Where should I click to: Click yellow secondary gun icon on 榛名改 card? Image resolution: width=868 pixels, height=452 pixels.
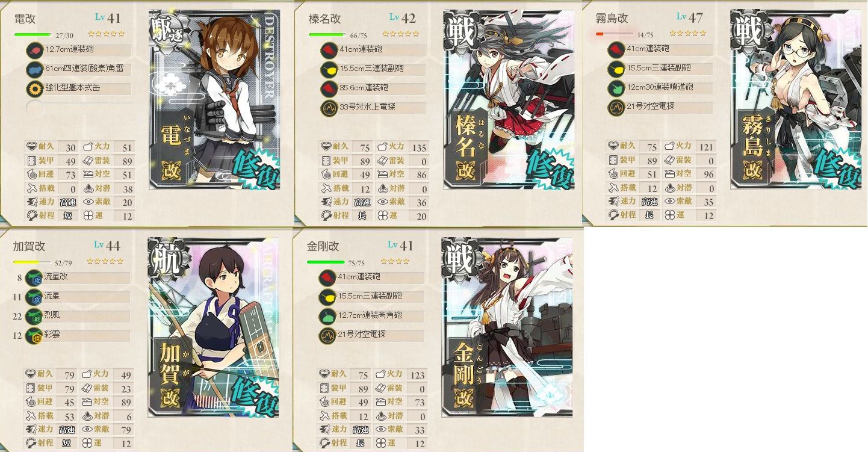click(327, 70)
